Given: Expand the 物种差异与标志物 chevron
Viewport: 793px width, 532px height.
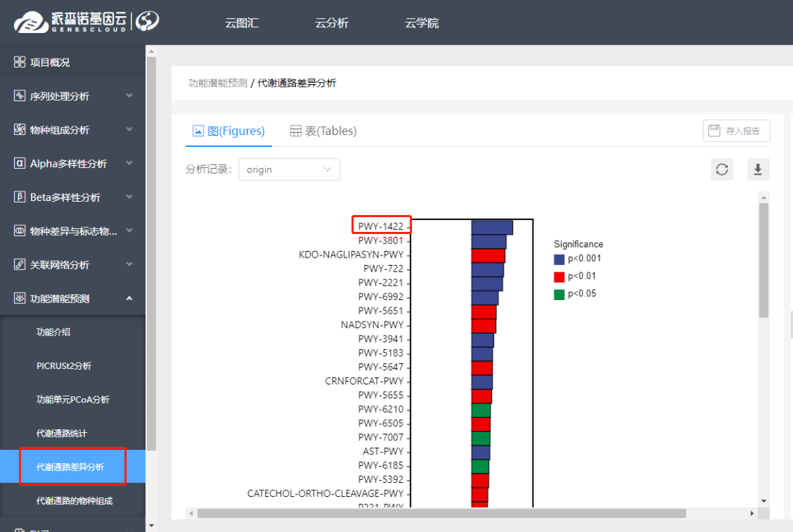Looking at the screenshot, I should point(129,231).
